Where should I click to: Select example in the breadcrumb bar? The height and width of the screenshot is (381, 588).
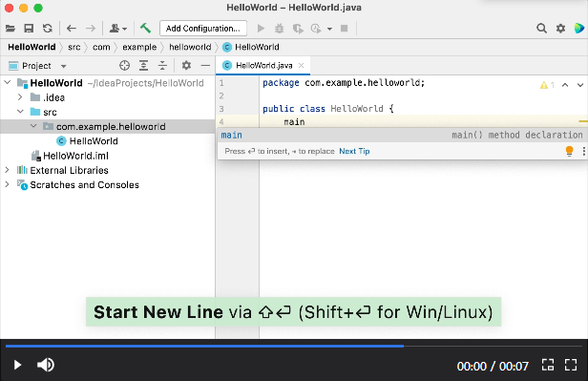(139, 47)
